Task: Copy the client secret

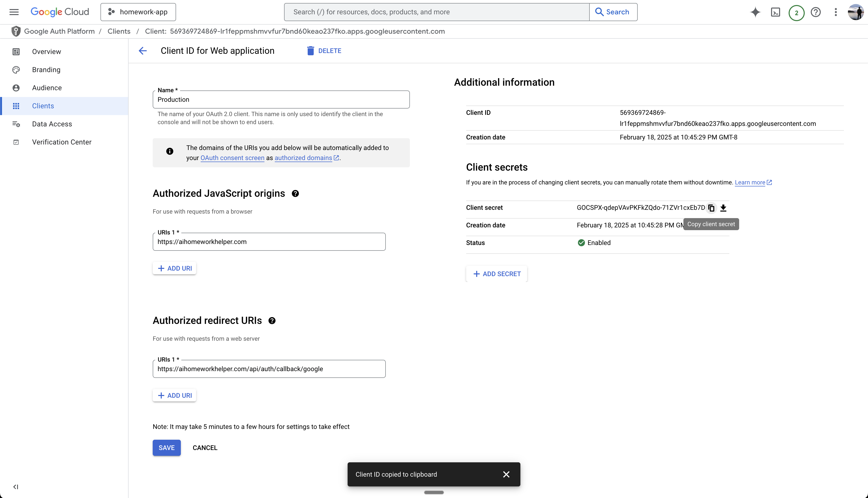Action: (x=711, y=208)
